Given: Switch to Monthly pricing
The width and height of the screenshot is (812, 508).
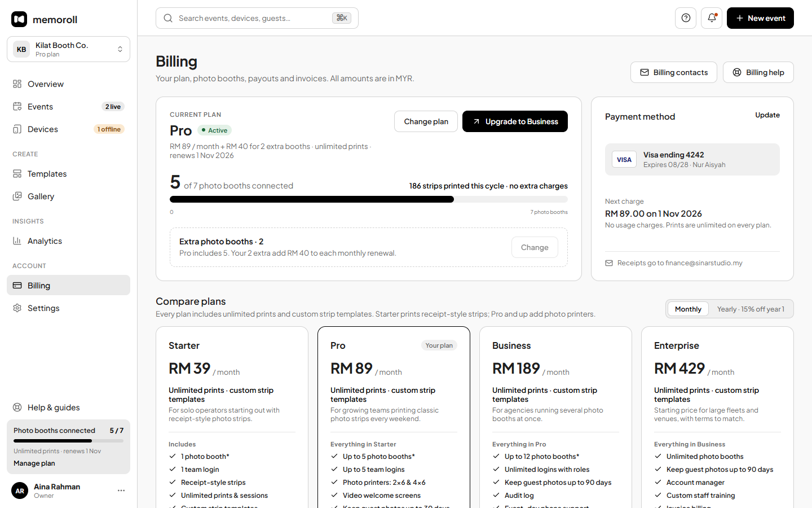Looking at the screenshot, I should pos(688,309).
